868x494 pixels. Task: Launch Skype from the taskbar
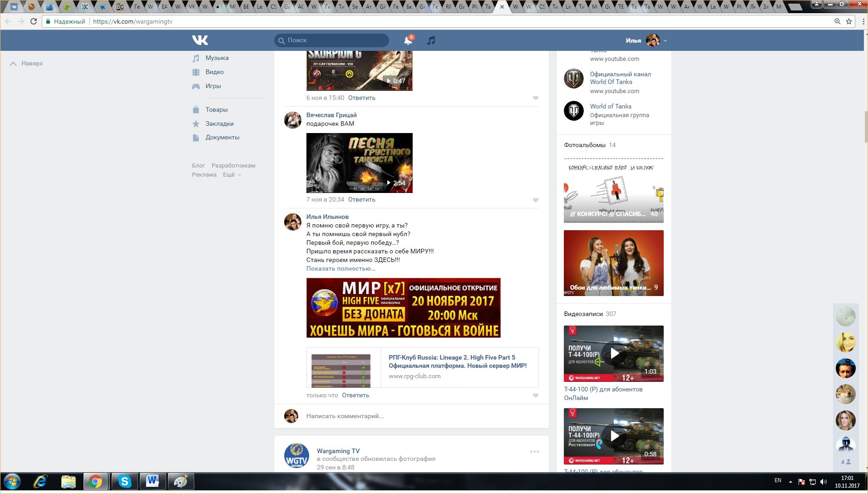pos(124,481)
